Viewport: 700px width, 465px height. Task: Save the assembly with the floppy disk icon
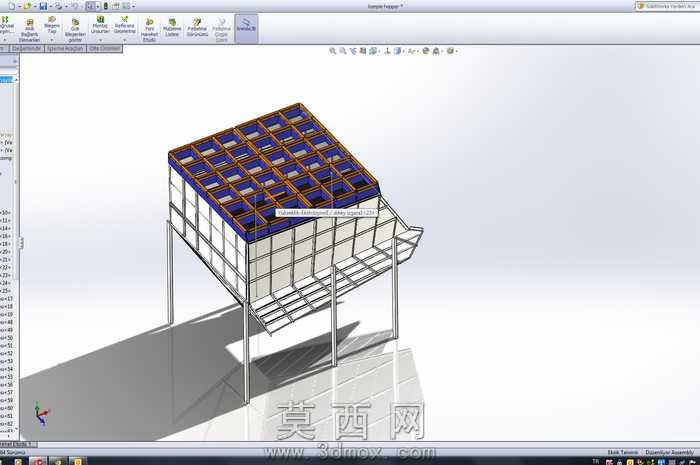tap(43, 6)
